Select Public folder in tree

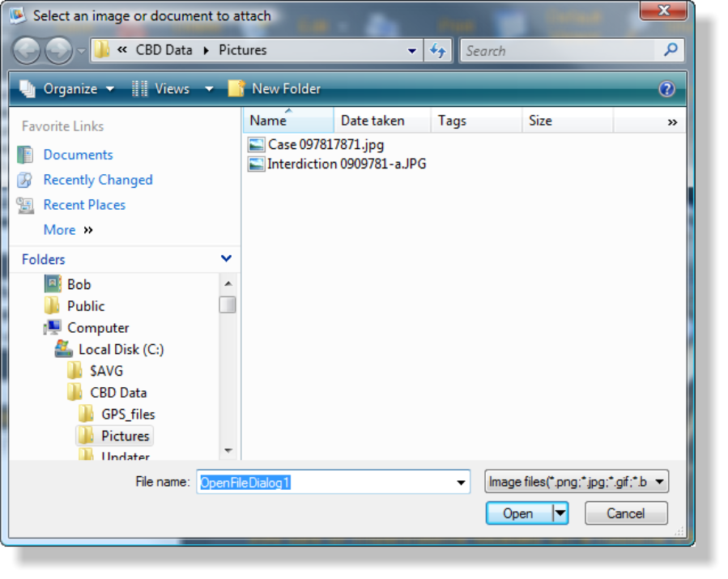[86, 306]
